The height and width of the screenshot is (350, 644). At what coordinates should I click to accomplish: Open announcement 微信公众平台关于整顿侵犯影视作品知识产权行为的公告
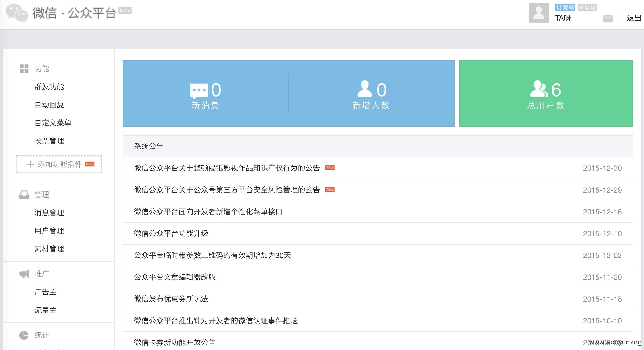tap(227, 168)
